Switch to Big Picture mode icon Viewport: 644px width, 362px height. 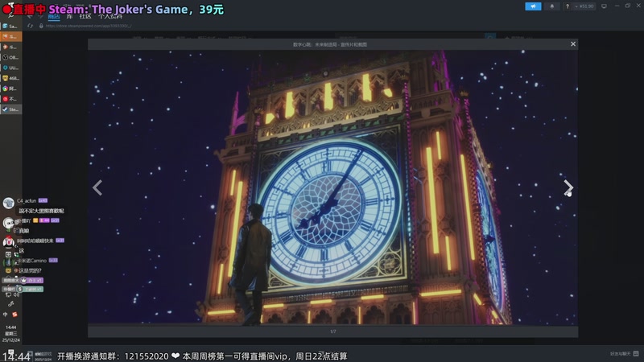(x=604, y=6)
